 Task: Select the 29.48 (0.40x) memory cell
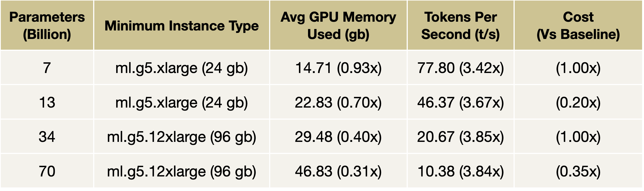coord(338,137)
